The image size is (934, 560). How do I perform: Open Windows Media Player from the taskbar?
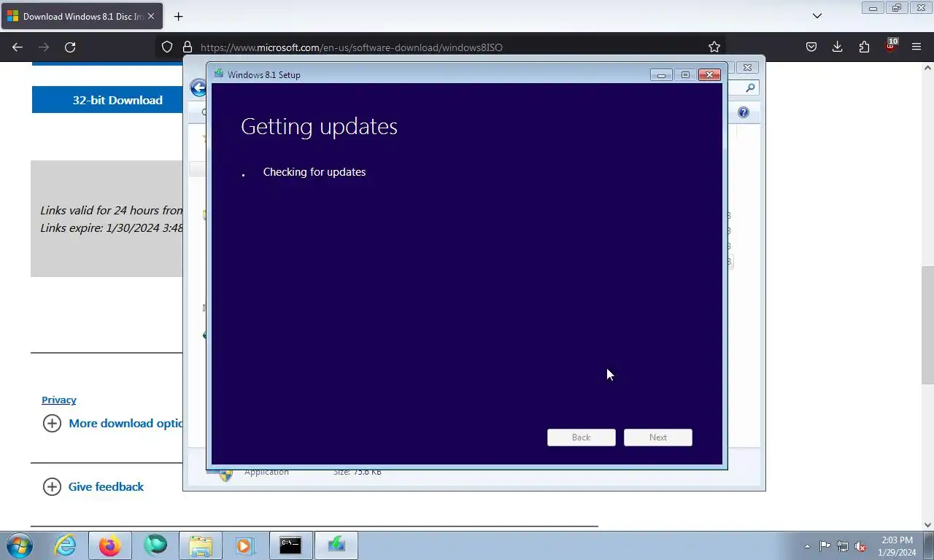[244, 545]
